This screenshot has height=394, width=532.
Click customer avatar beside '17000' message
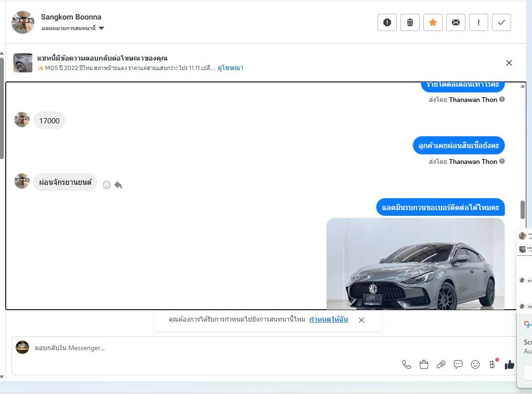click(22, 120)
